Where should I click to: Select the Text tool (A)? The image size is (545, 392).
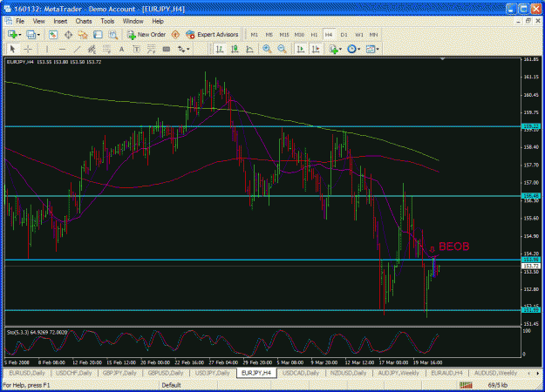(122, 49)
